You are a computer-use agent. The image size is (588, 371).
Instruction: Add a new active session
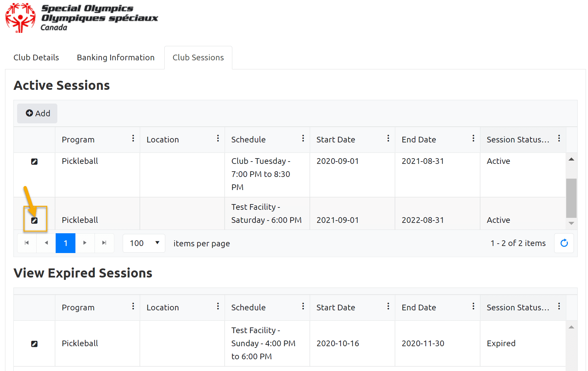(x=37, y=113)
